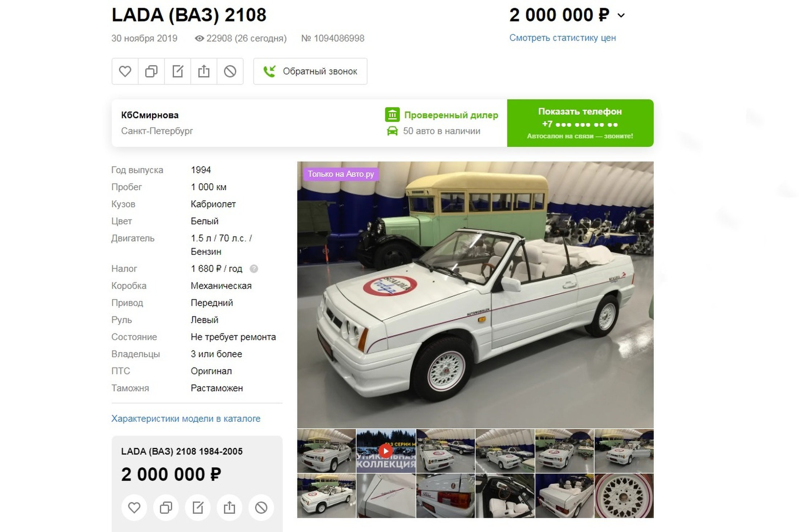Screen dimensions: 799x532
Task: Click tax help question mark icon
Action: tap(254, 269)
